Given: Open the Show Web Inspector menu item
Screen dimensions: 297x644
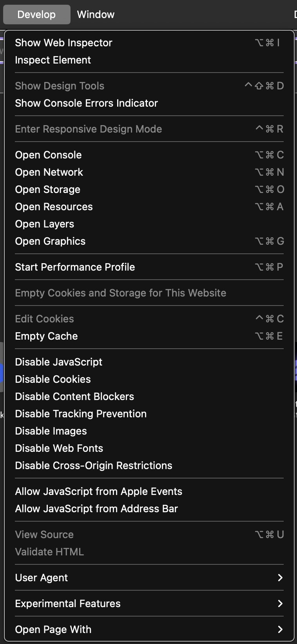Looking at the screenshot, I should point(63,43).
